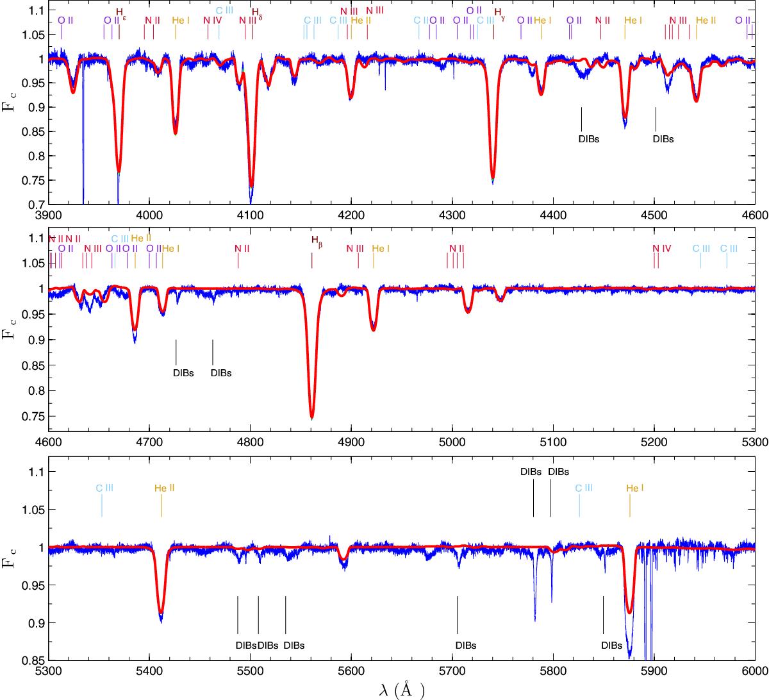Viewport: 769px width, 700px height.
Task: Click the leftmost C III label in bottom panel
Action: point(104,488)
